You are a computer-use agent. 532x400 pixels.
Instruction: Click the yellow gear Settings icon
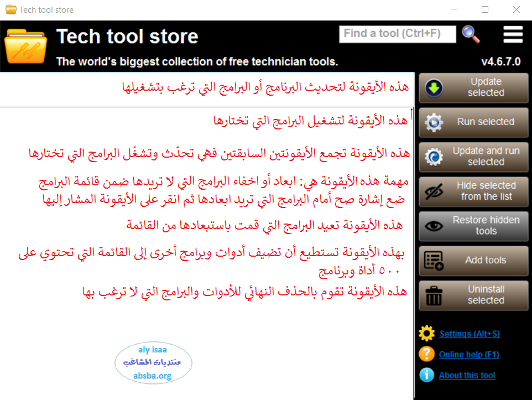(427, 334)
